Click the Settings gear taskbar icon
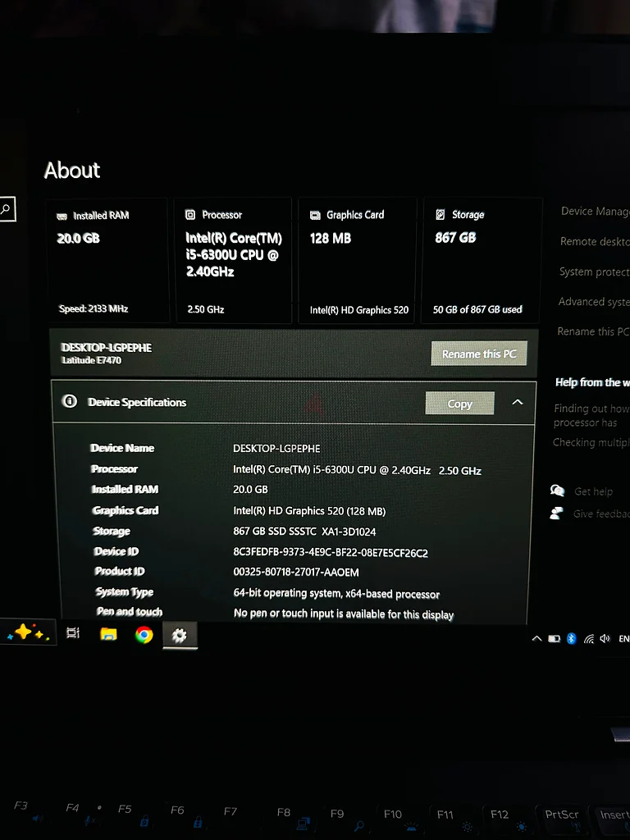This screenshot has height=840, width=630. click(179, 636)
